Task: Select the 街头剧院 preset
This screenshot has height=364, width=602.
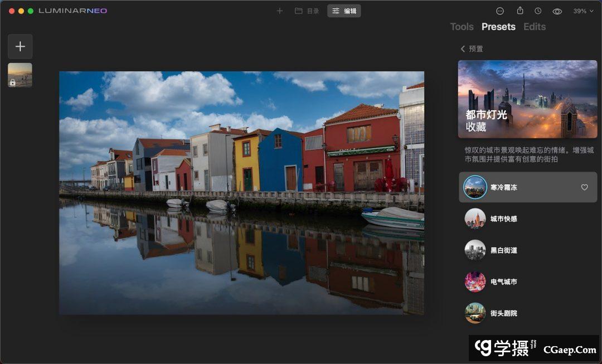Action: [503, 313]
